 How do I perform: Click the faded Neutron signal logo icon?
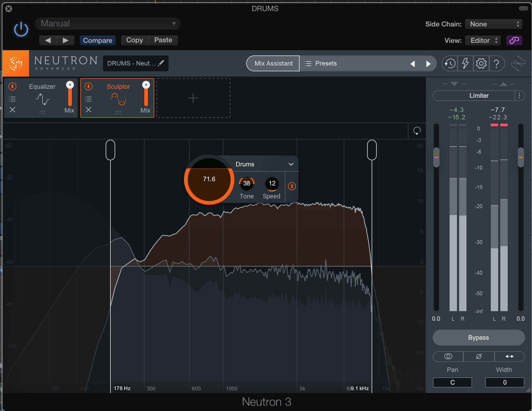(x=518, y=63)
